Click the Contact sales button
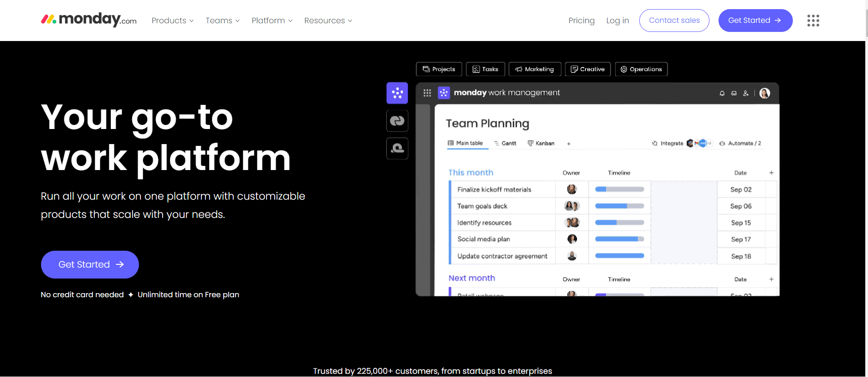868x377 pixels. point(674,21)
